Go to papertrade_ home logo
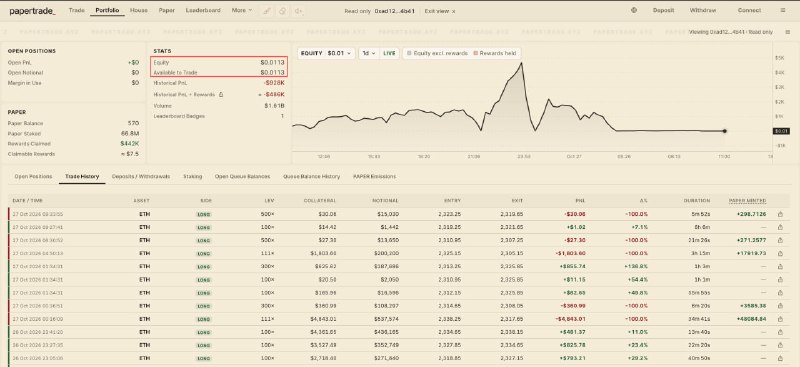 (33, 11)
